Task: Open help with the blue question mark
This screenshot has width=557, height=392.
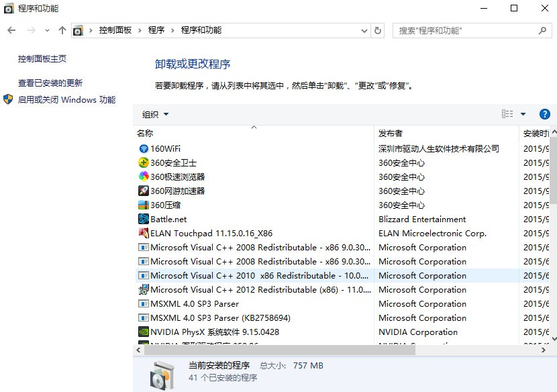Action: pos(544,114)
